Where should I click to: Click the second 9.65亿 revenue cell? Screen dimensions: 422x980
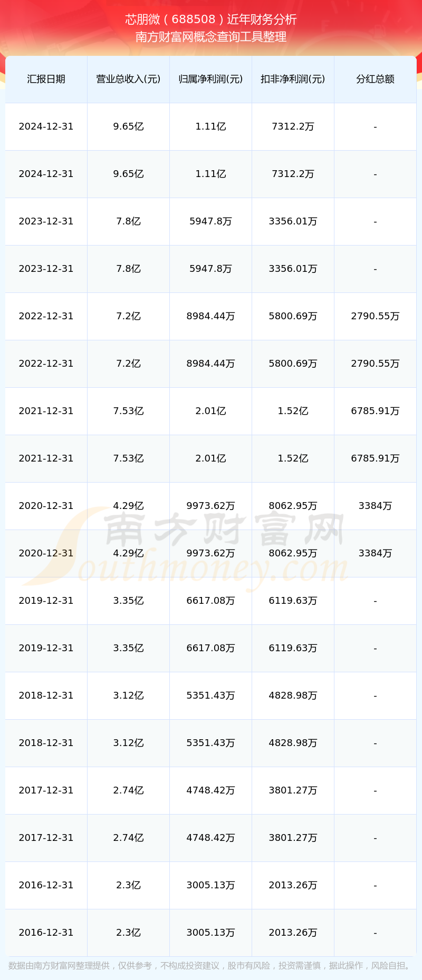coord(128,174)
